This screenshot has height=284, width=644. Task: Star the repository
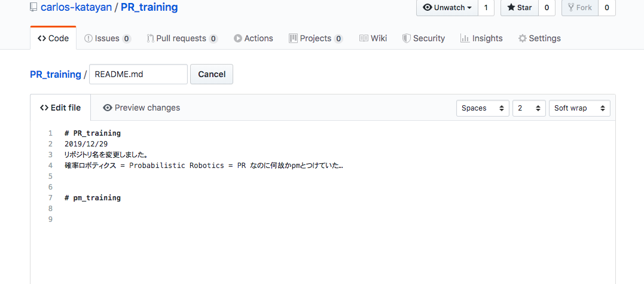tap(520, 8)
